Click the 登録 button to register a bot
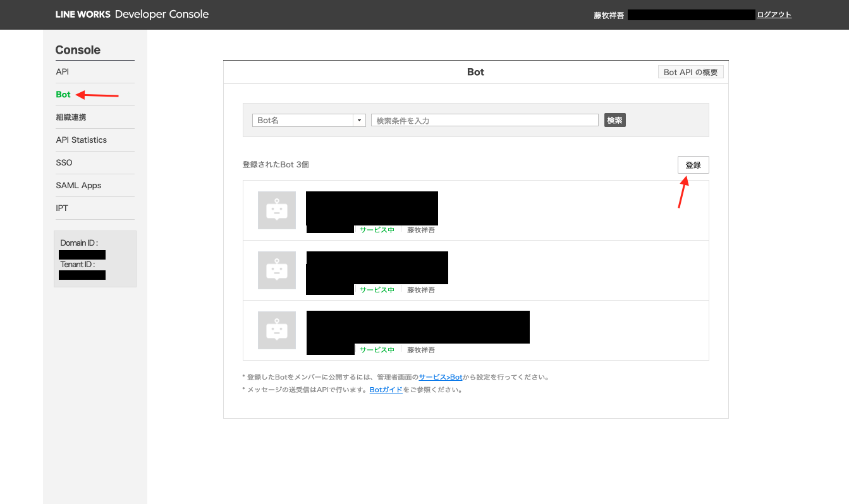Screen dimensions: 849x504 [x=693, y=165]
